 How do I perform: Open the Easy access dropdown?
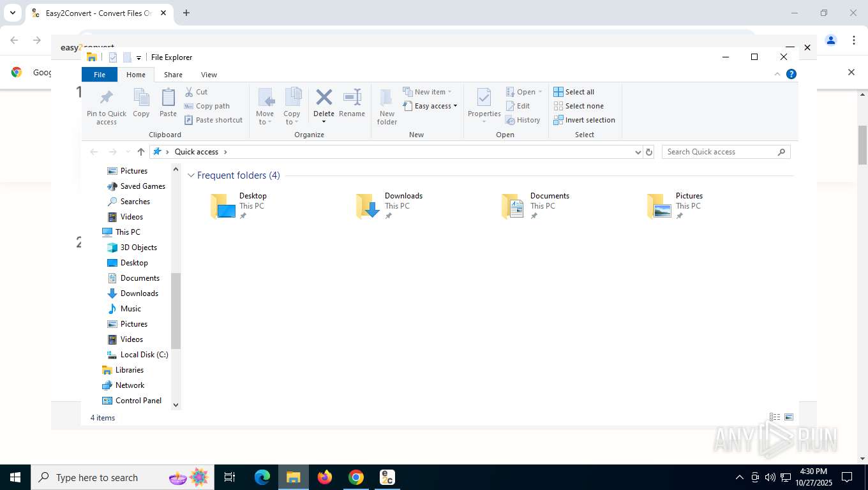coord(431,106)
